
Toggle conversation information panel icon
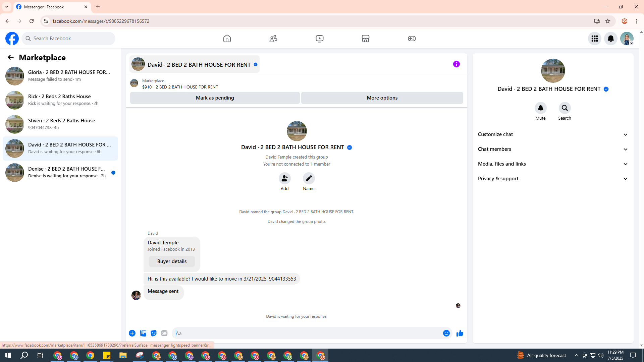pos(456,64)
